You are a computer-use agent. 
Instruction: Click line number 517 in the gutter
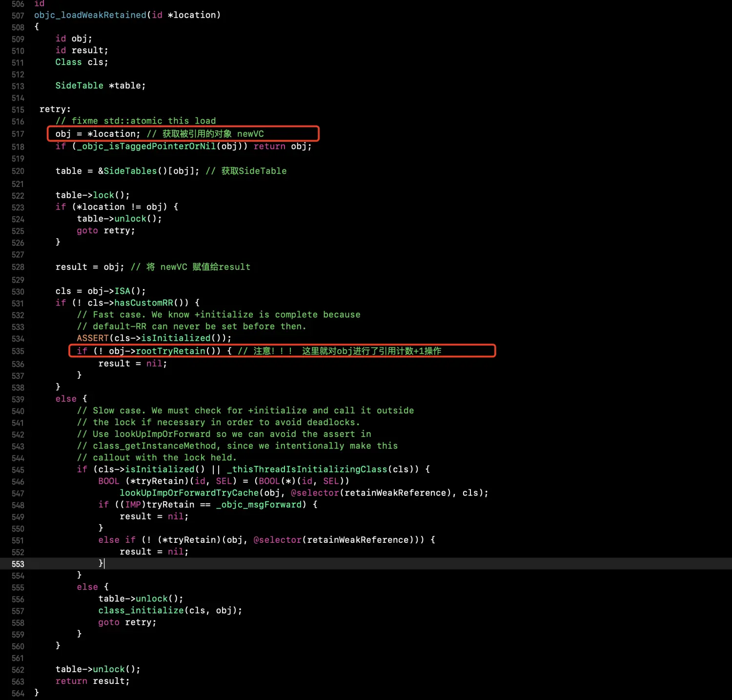tap(18, 134)
